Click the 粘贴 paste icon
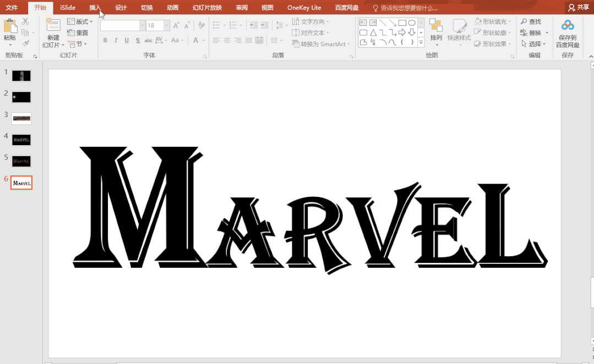Screen dimensions: 594x364 (x=10, y=26)
